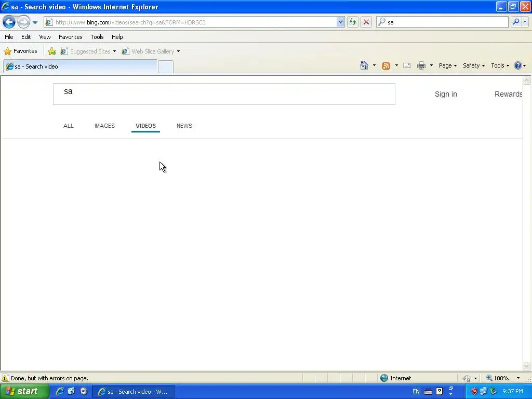Viewport: 532px width, 399px height.
Task: Click the Forward arrow navigation button
Action: pyautogui.click(x=23, y=22)
